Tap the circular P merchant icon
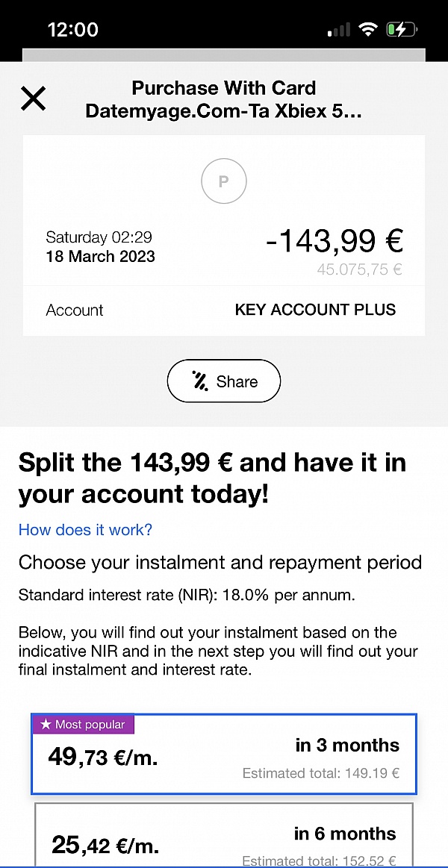This screenshot has height=868, width=448. [224, 181]
